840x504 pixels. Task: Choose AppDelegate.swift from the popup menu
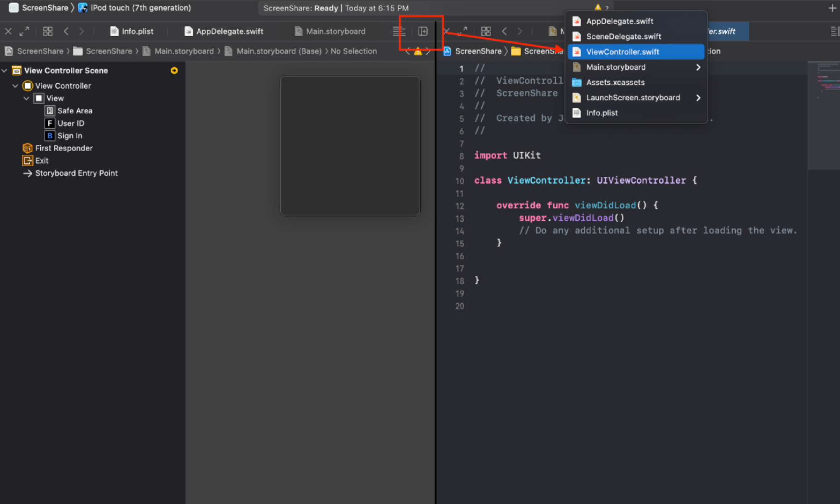636,21
